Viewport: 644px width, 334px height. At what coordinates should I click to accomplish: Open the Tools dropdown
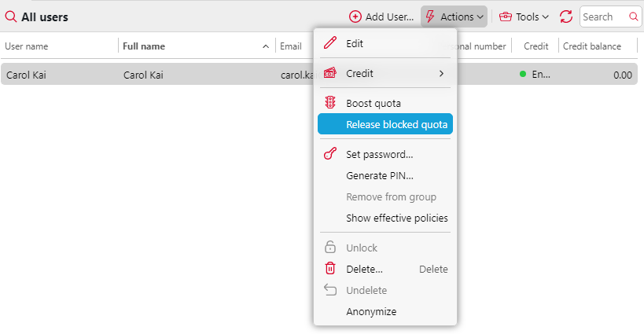click(524, 17)
